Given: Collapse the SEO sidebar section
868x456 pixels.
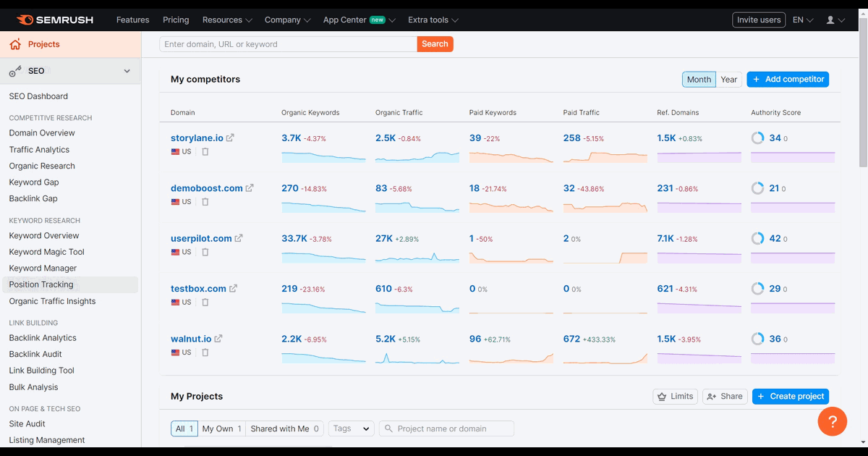Looking at the screenshot, I should click(x=127, y=71).
